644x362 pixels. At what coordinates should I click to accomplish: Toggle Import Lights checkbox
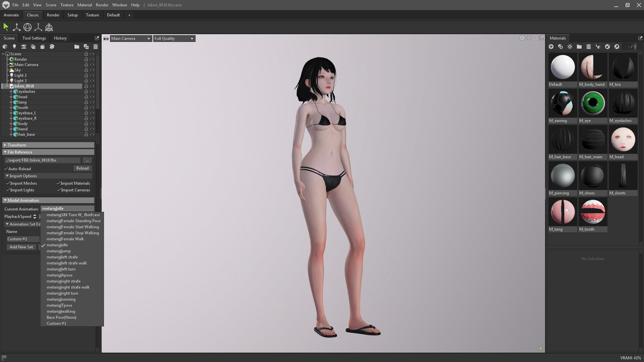(8, 190)
